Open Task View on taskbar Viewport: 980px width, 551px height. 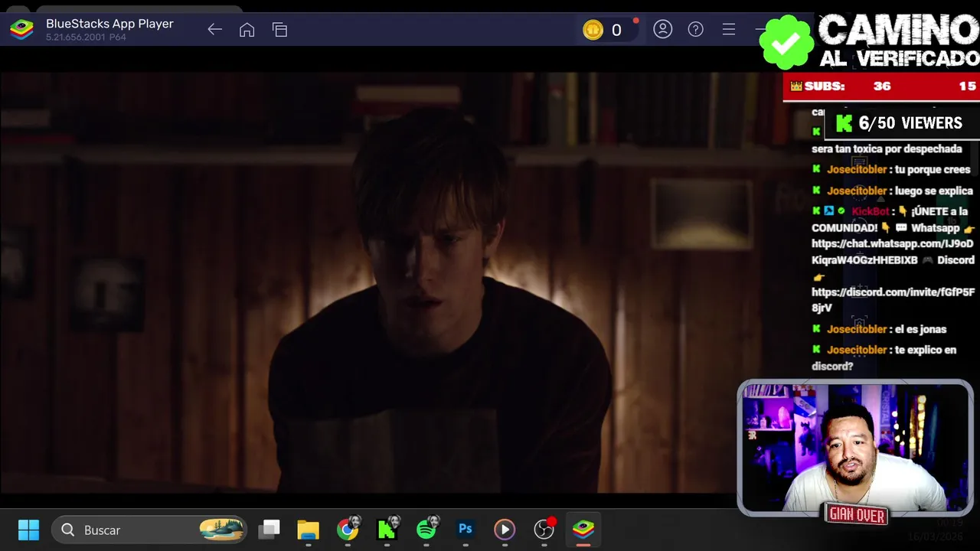pyautogui.click(x=269, y=530)
